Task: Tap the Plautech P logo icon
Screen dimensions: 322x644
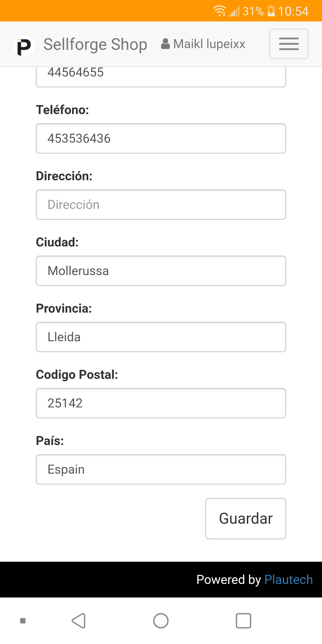Action: tap(24, 45)
